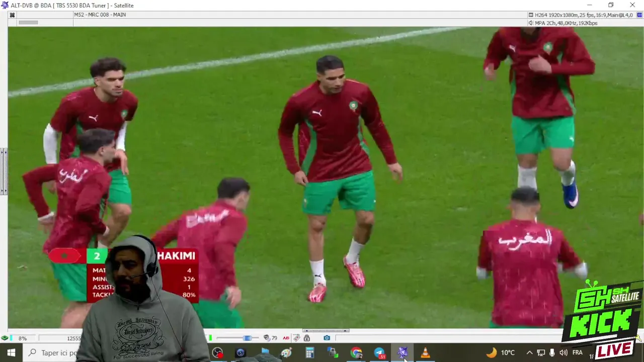Toggle the red AB audio button
Screen dimensions: 644x362
(x=286, y=338)
